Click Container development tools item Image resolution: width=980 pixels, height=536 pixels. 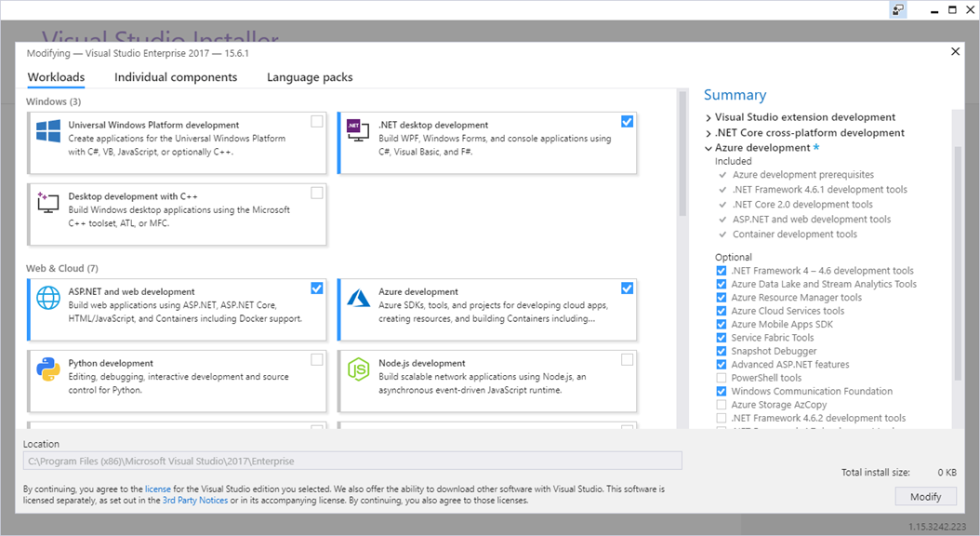(795, 234)
